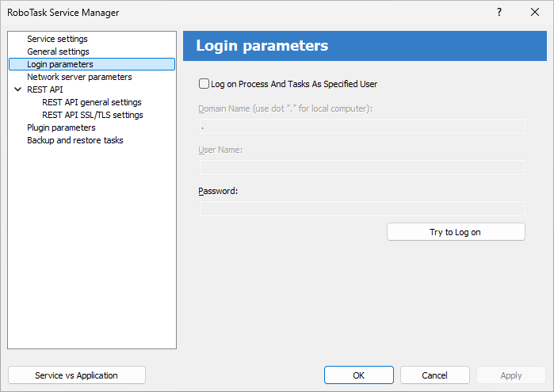The width and height of the screenshot is (554, 392).
Task: Select the REST API tree item
Action: 45,89
